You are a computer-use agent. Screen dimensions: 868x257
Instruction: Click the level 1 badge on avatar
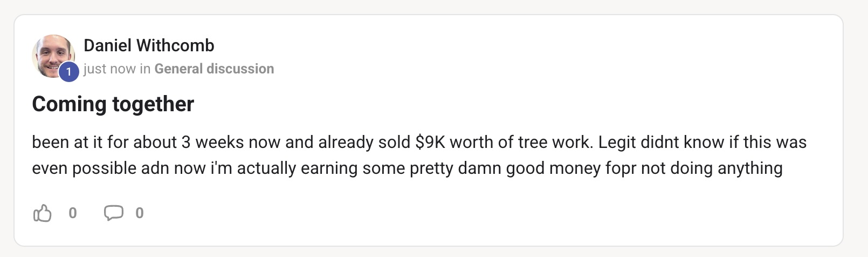[68, 71]
